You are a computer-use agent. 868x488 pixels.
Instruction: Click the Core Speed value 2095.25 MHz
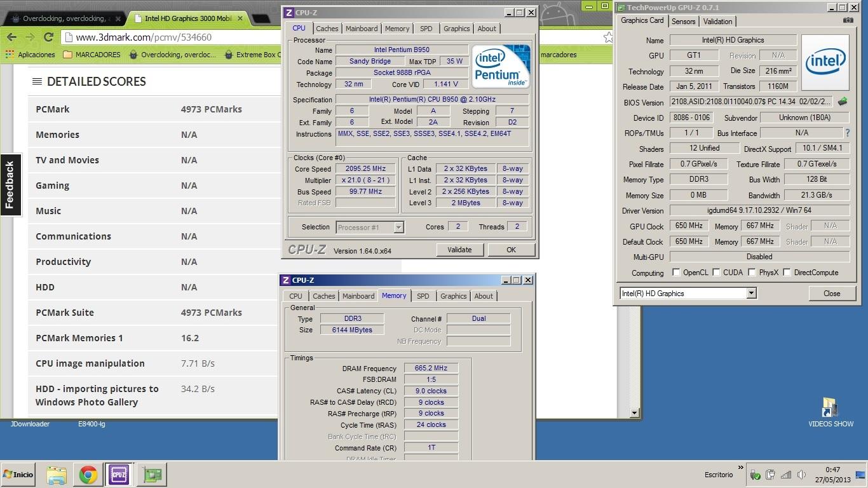click(x=366, y=169)
